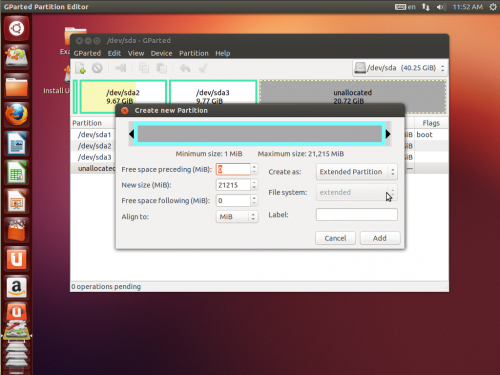Click the Free space following input field
This screenshot has height=375, width=500.
[x=233, y=200]
